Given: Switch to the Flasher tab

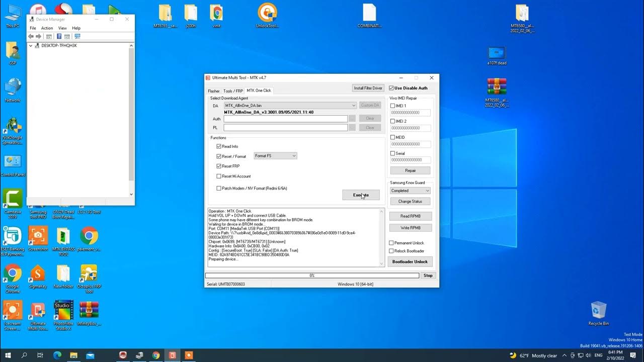Looking at the screenshot, I should pos(214,91).
